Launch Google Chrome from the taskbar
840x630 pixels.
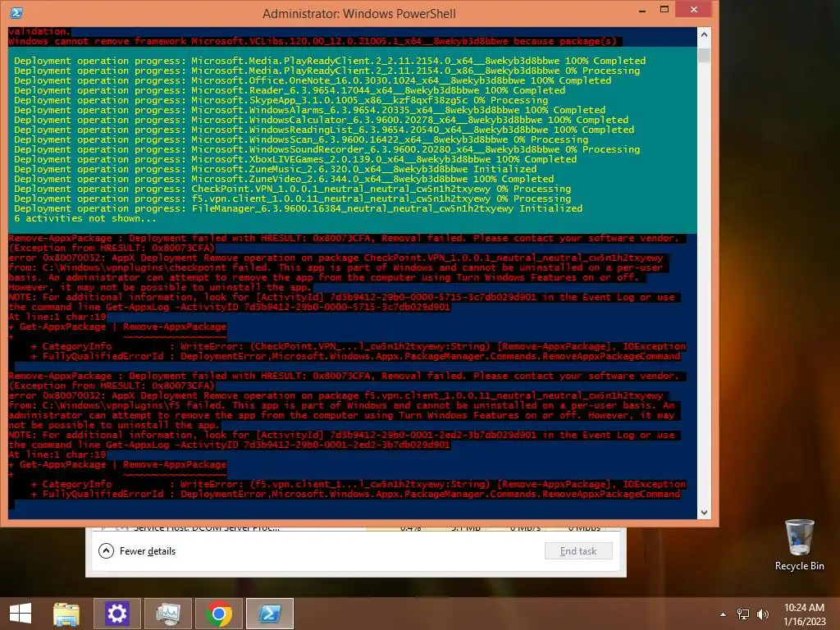click(218, 614)
